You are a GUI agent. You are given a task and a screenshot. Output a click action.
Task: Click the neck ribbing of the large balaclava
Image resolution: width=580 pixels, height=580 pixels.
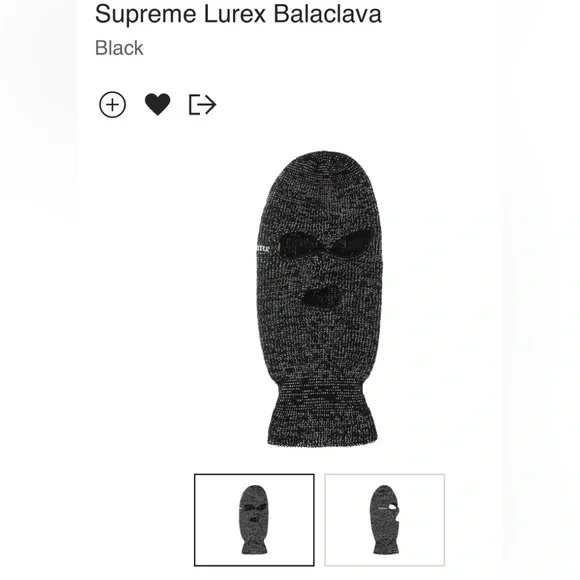point(323,416)
